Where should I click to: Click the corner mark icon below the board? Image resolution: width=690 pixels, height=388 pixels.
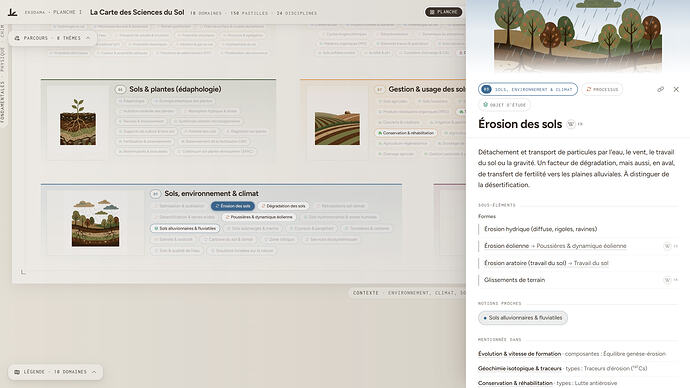(x=23, y=272)
